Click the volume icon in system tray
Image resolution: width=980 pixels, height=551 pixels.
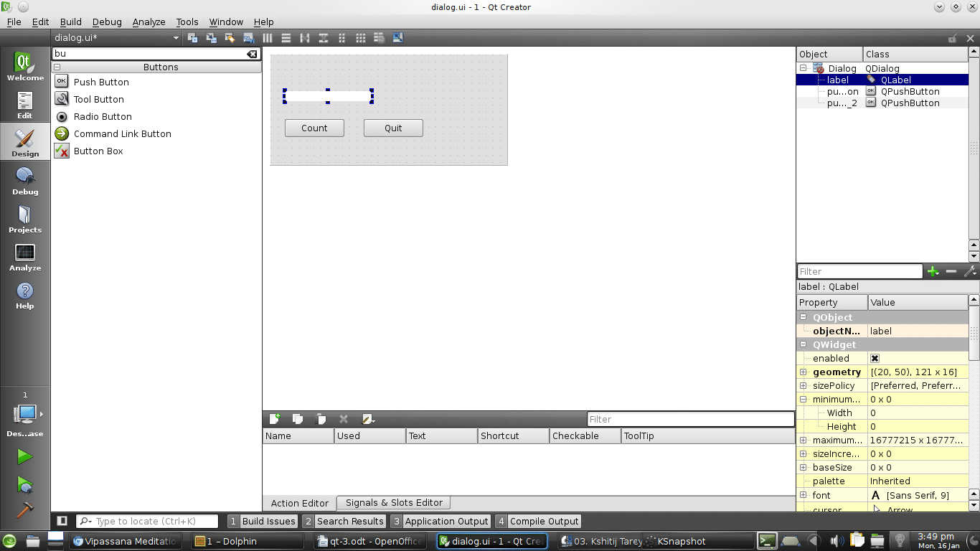(835, 541)
